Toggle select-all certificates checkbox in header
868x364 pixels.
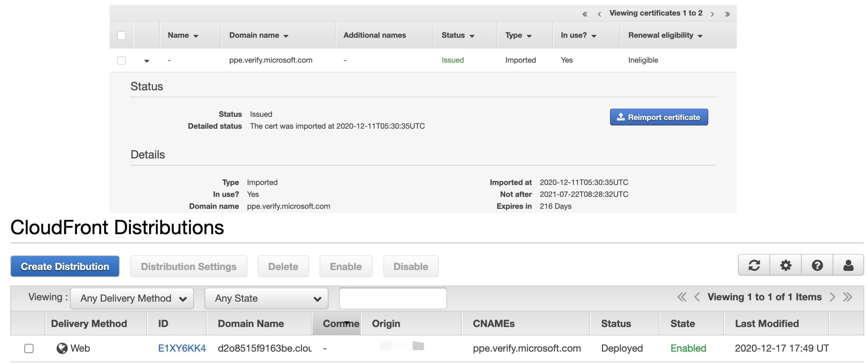(121, 35)
